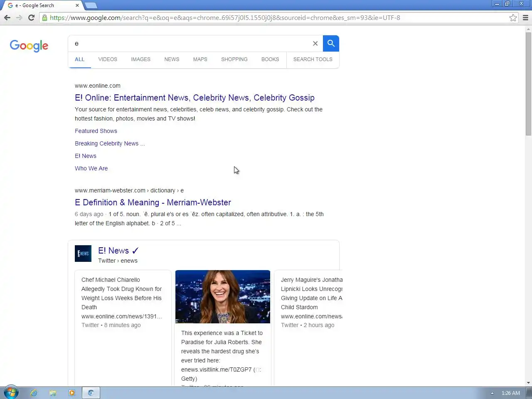The width and height of the screenshot is (532, 399).
Task: Click the Google logo
Action: (x=29, y=45)
